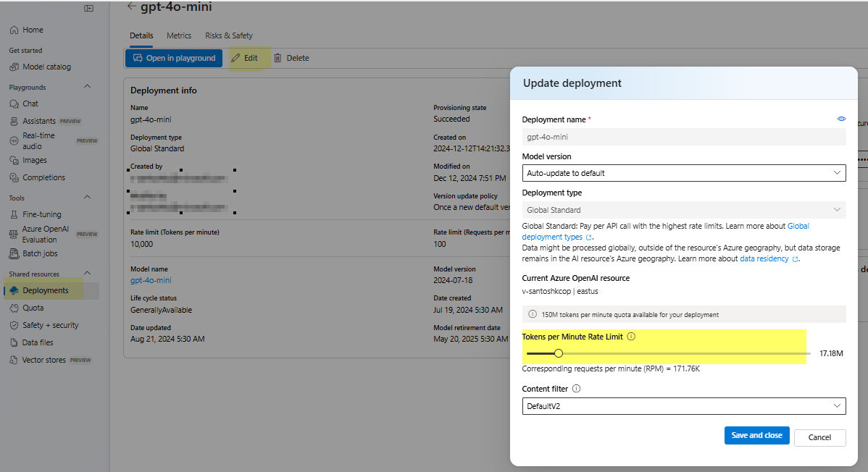The width and height of the screenshot is (868, 472).
Task: Click info icon in quota available banner
Action: [532, 314]
